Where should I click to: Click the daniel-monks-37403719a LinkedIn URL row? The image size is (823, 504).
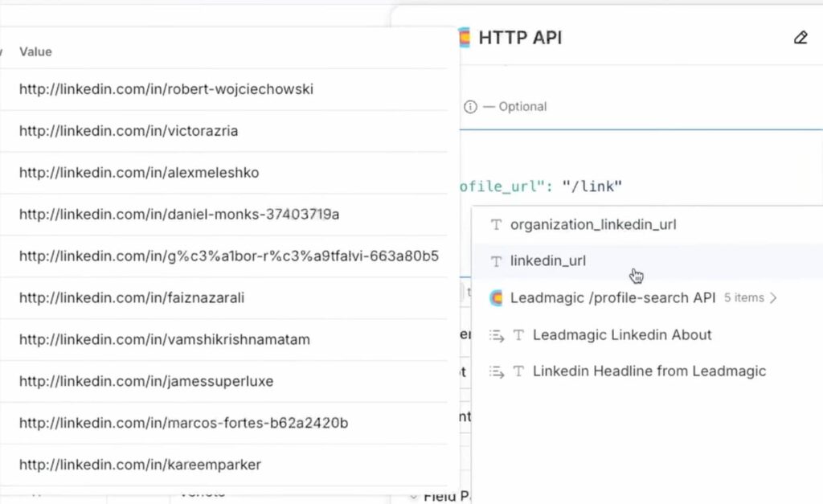[223, 214]
